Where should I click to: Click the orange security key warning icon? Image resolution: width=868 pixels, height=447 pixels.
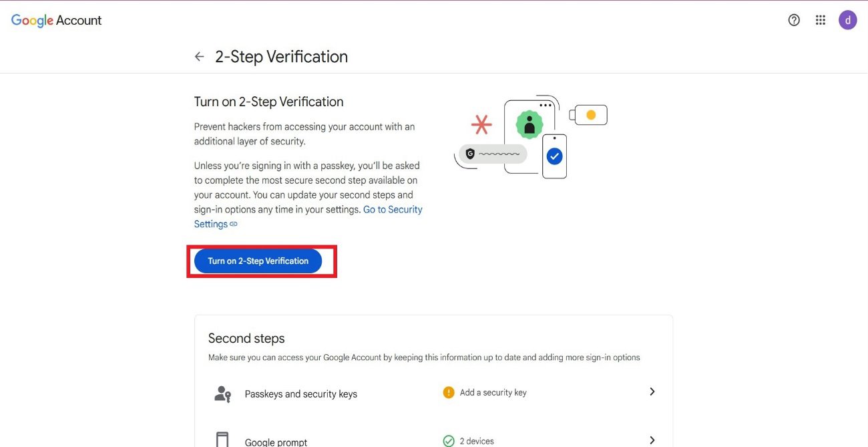(x=449, y=392)
